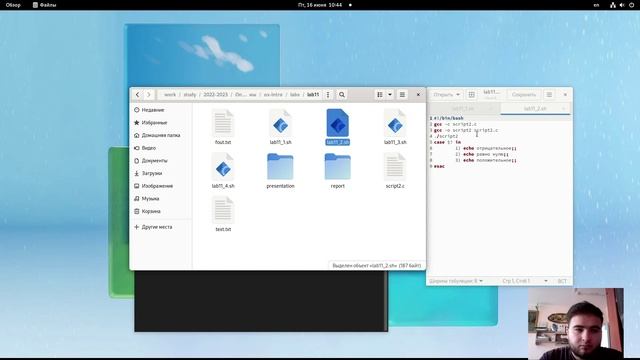This screenshot has width=640, height=360.
Task: Switch the en keyboard layout indicator
Action: click(x=596, y=5)
